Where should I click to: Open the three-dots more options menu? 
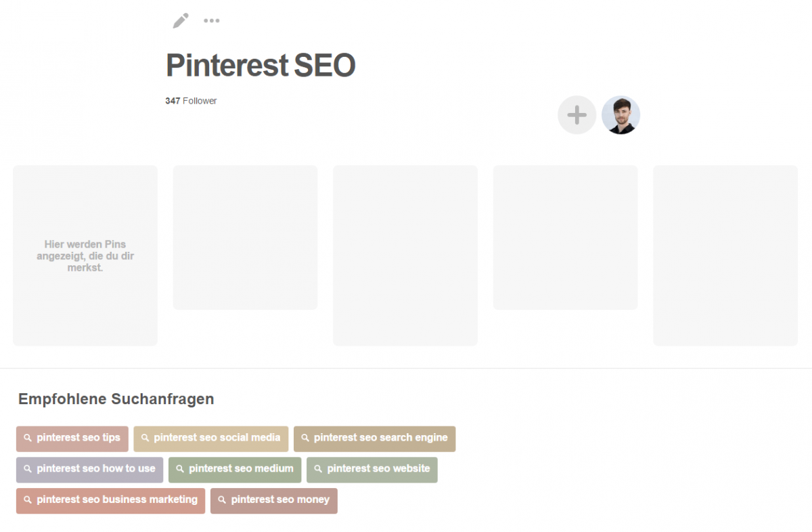pos(212,21)
